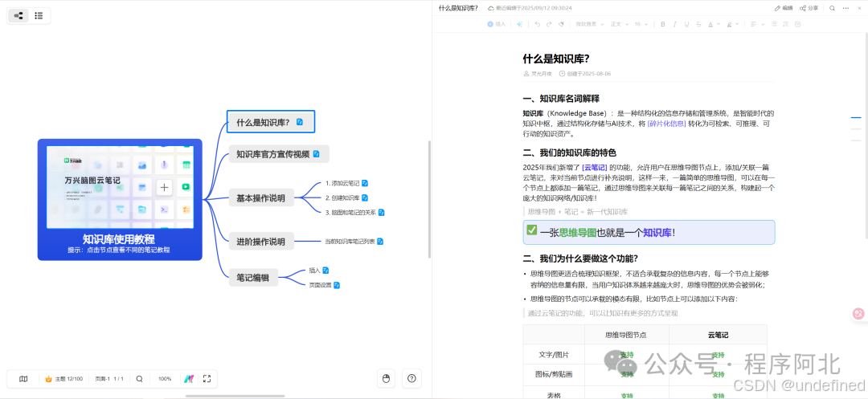This screenshot has width=868, height=399.
Task: Click the 3. 脑图和笔记的关系 sub-node
Action: (x=350, y=212)
